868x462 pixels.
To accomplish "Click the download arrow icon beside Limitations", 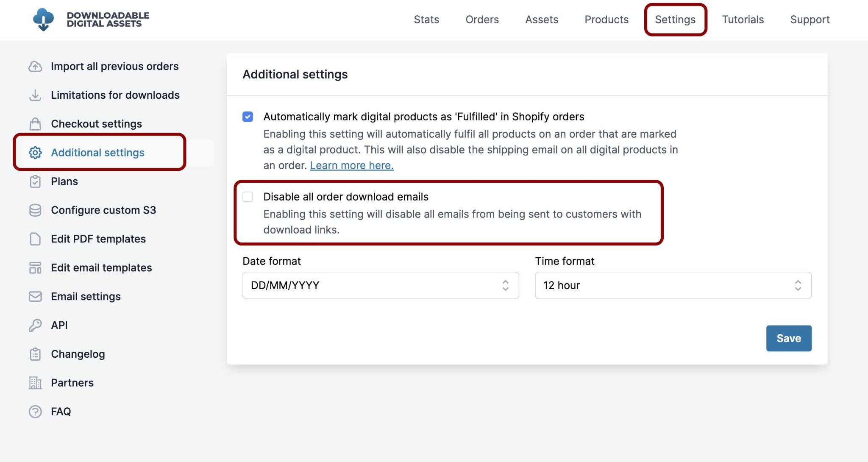I will tap(35, 95).
